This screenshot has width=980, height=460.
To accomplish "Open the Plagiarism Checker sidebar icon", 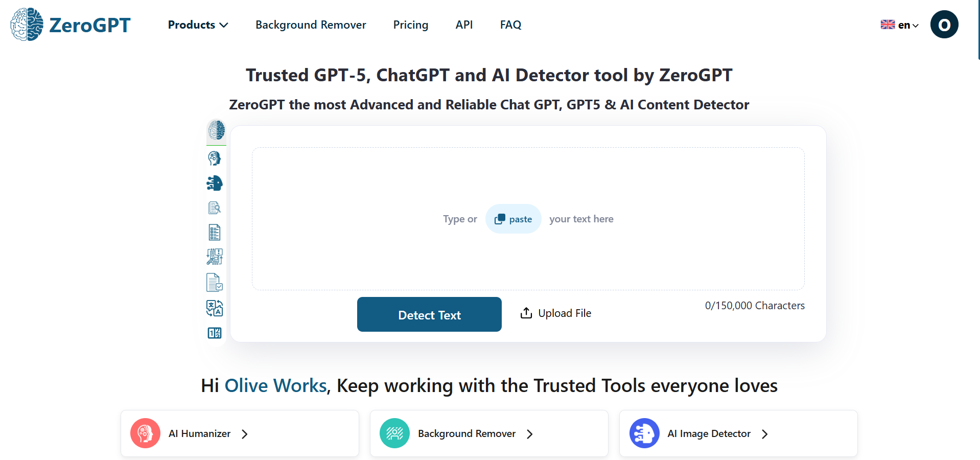I will (214, 208).
